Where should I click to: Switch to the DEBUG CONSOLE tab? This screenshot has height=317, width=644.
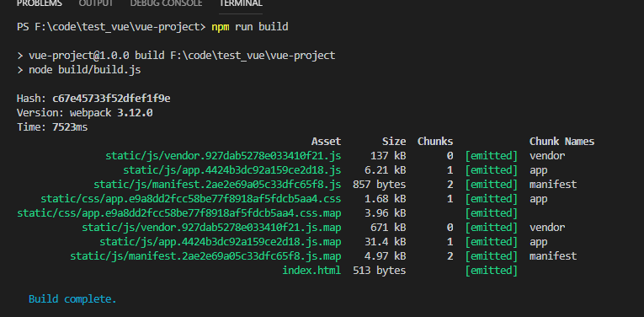pos(166,3)
